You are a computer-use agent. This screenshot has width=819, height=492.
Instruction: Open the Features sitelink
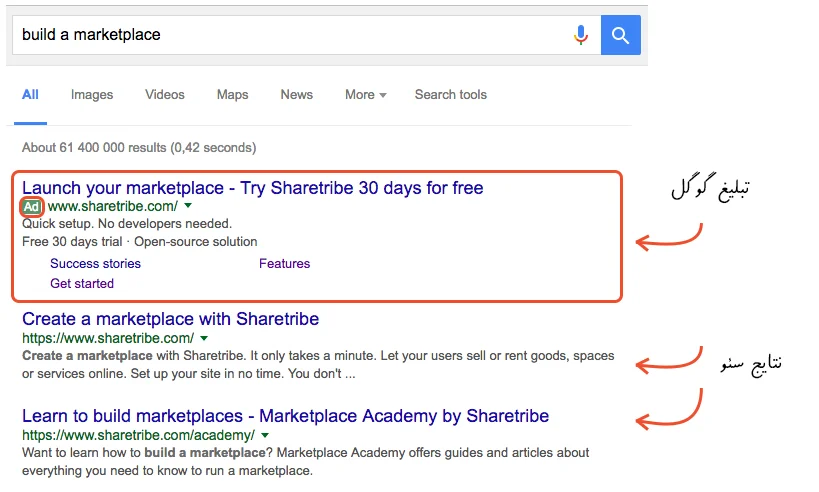(x=285, y=264)
